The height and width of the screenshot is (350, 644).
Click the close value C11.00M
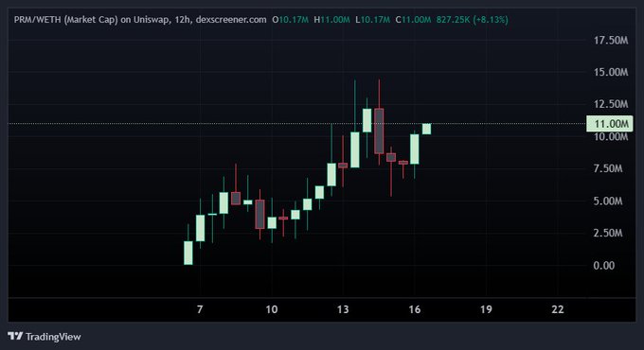coord(413,20)
